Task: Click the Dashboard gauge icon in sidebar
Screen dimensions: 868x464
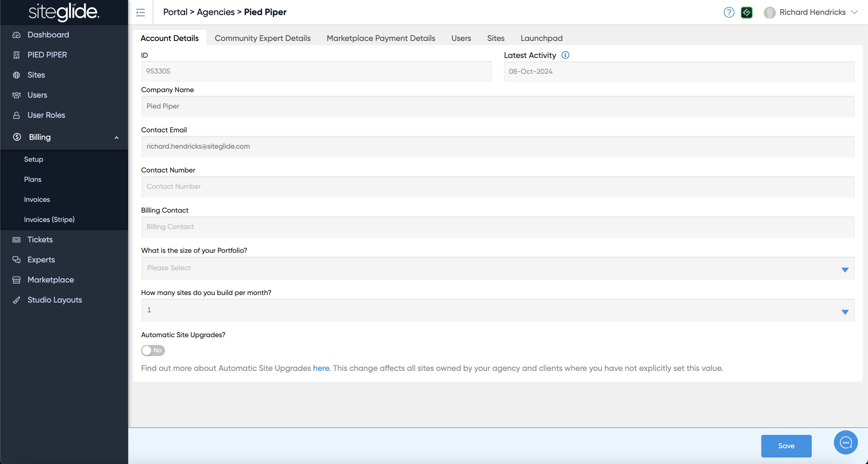Action: (16, 35)
